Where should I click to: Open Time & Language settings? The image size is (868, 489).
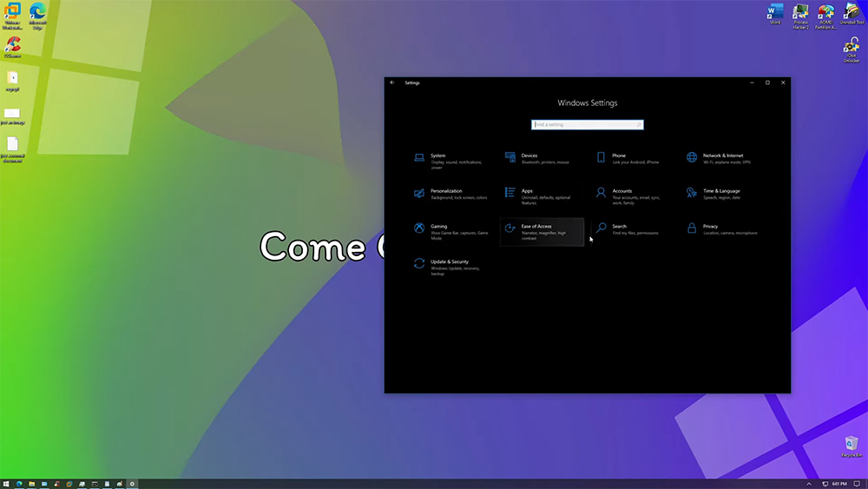(x=724, y=195)
